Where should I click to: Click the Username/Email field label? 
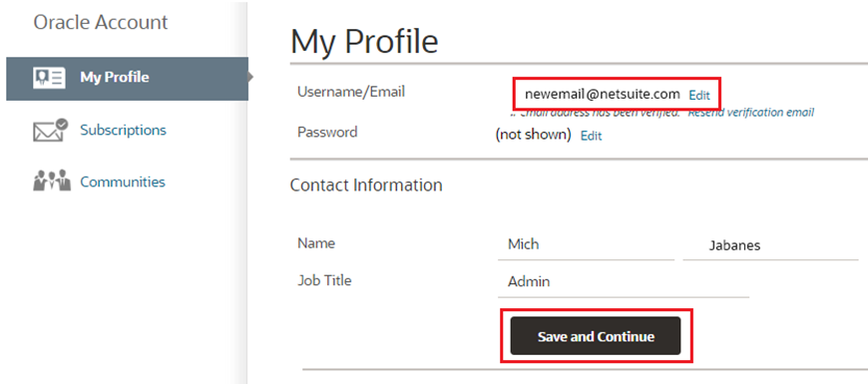pyautogui.click(x=351, y=92)
